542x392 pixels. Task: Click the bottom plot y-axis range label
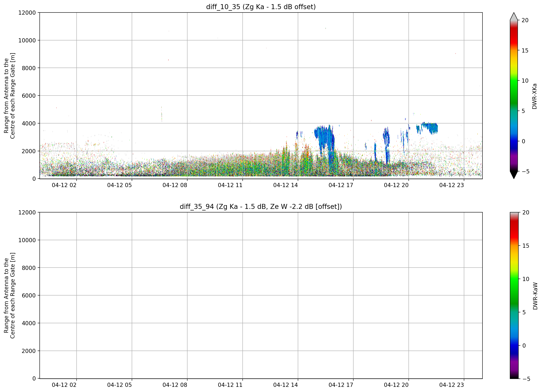[x=9, y=295]
